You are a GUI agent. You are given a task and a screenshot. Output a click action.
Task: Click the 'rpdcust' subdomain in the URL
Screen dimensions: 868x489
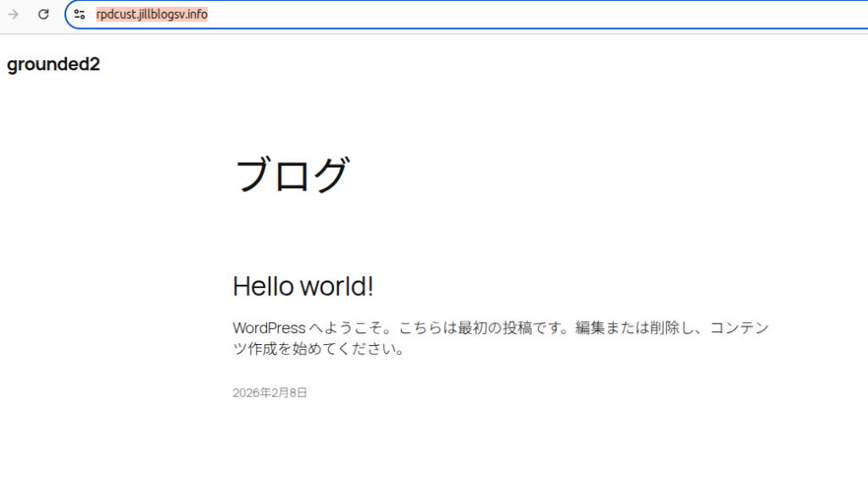coord(114,14)
